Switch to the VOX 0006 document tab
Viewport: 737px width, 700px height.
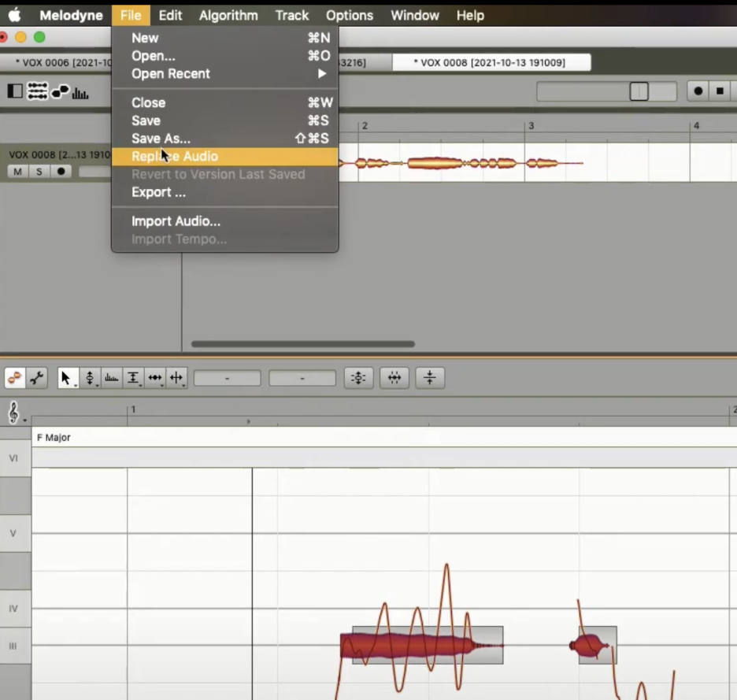56,62
